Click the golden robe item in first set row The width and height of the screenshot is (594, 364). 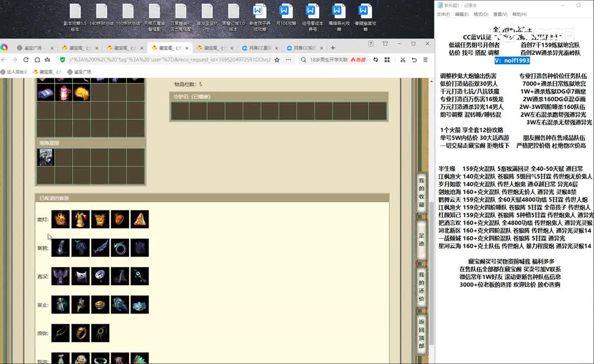pyautogui.click(x=80, y=219)
